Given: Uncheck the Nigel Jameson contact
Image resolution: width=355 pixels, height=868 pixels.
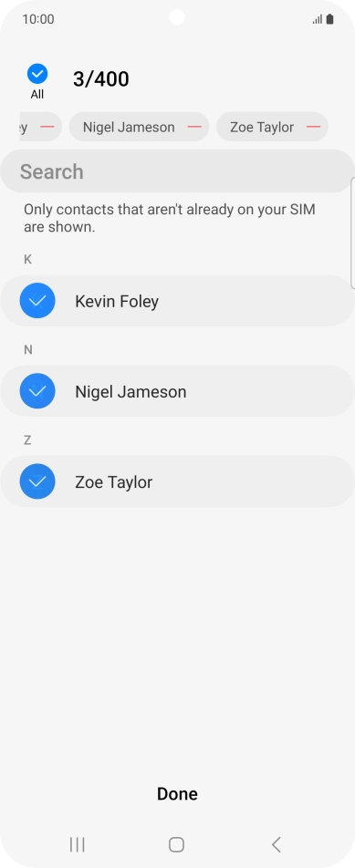Looking at the screenshot, I should 37,391.
